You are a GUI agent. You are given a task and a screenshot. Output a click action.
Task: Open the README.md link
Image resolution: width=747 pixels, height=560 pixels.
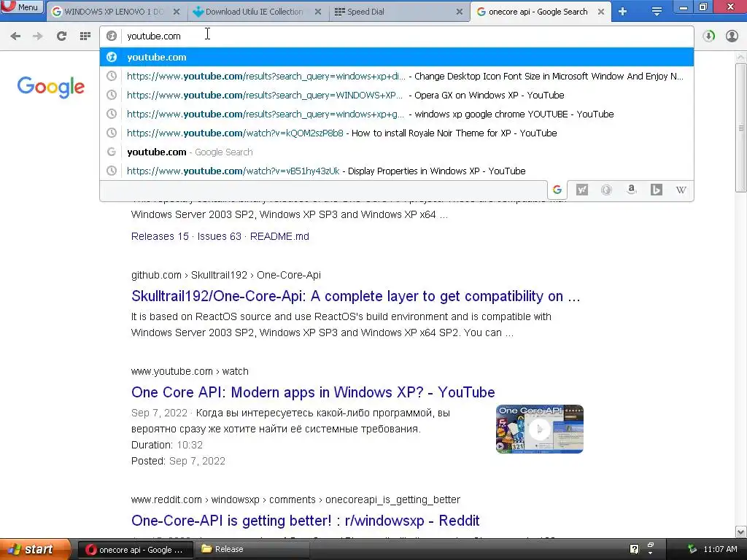[279, 236]
